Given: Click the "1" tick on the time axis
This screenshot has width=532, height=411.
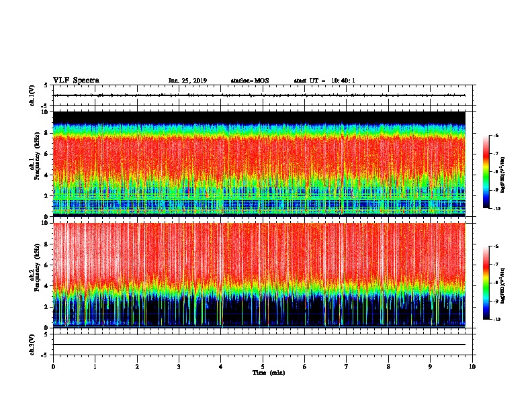Looking at the screenshot, I should coord(95,367).
